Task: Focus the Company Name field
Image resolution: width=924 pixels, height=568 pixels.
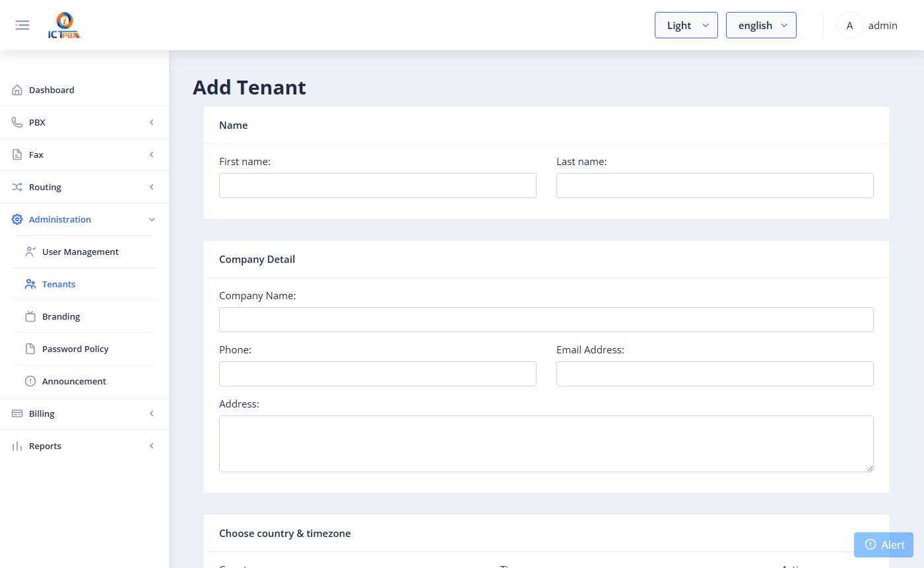Action: coord(546,320)
